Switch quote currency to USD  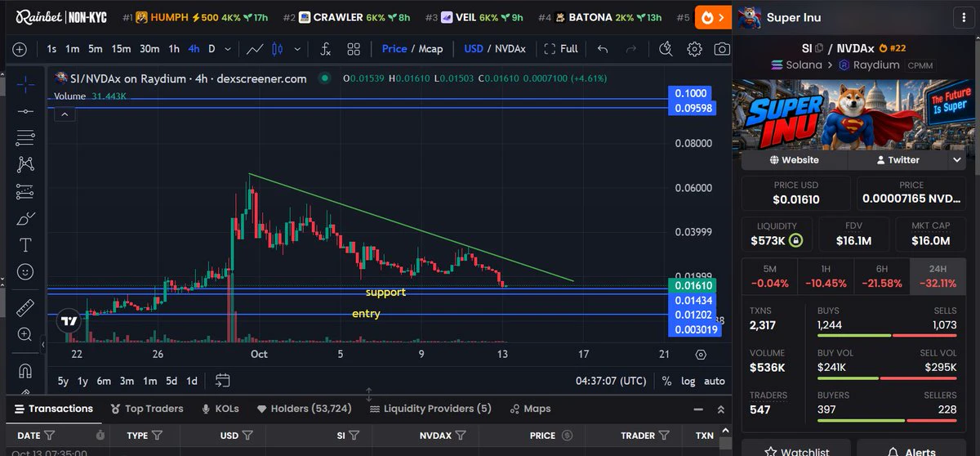point(474,49)
